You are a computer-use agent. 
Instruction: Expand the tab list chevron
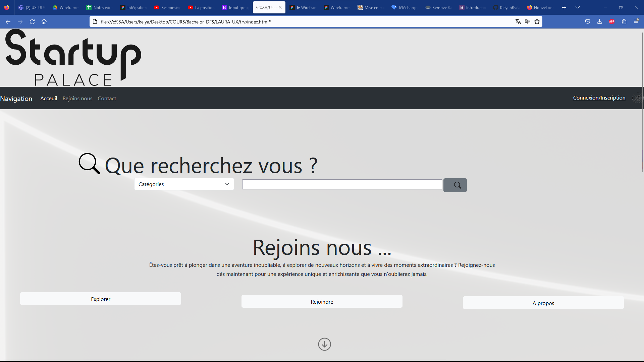[578, 7]
